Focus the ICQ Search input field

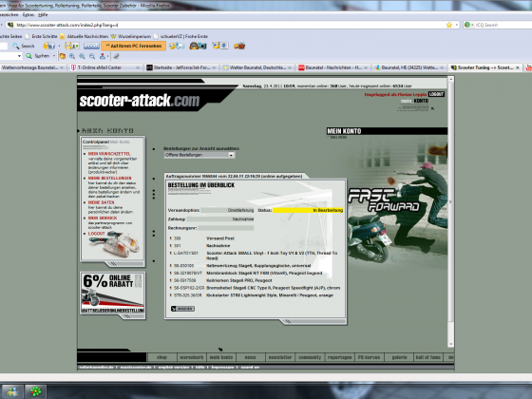(503, 25)
